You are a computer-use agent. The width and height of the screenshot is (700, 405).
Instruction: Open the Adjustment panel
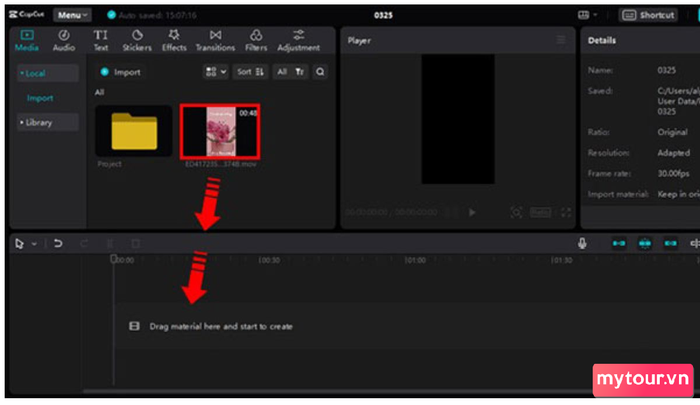click(298, 40)
